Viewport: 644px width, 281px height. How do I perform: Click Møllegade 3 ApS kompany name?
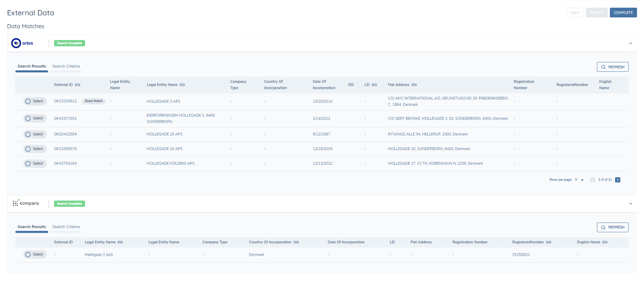tap(99, 255)
